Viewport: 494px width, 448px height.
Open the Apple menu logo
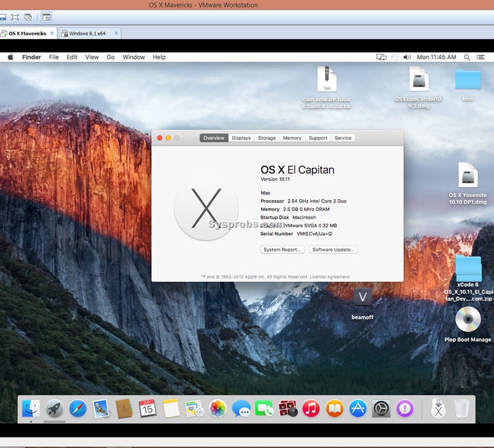click(x=10, y=57)
